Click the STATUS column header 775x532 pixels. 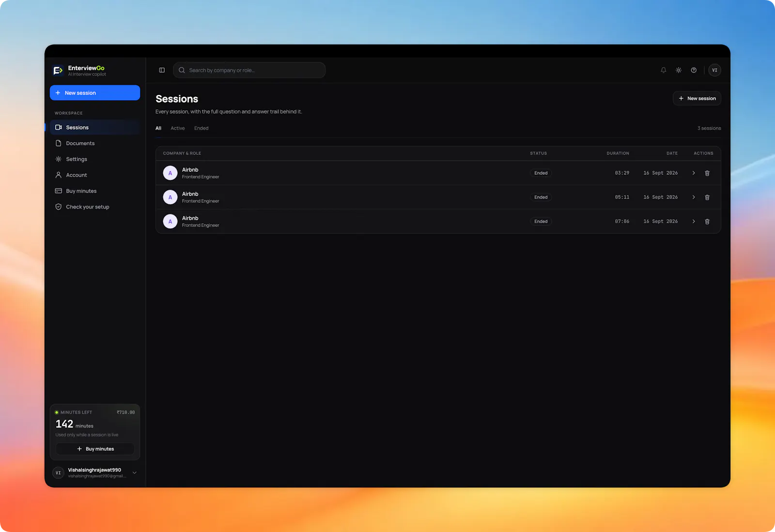coord(538,153)
